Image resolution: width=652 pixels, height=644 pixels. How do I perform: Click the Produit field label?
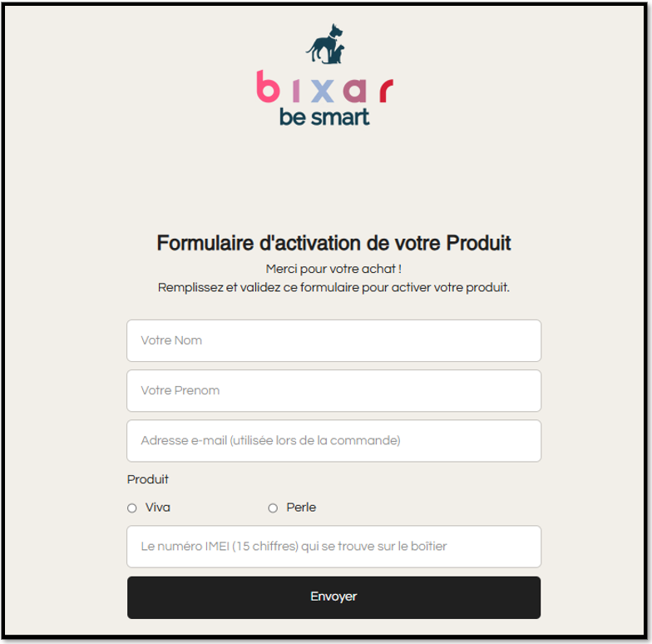148,479
